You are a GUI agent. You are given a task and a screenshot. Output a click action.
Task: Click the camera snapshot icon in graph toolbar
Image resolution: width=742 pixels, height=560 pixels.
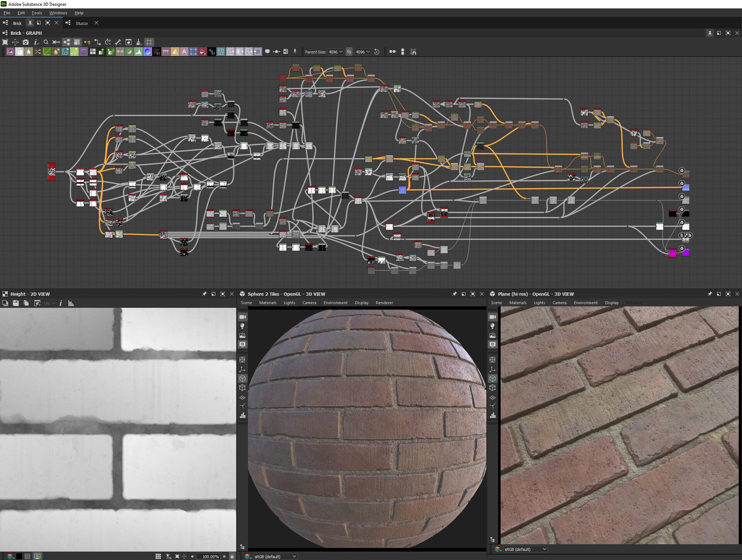point(26,42)
